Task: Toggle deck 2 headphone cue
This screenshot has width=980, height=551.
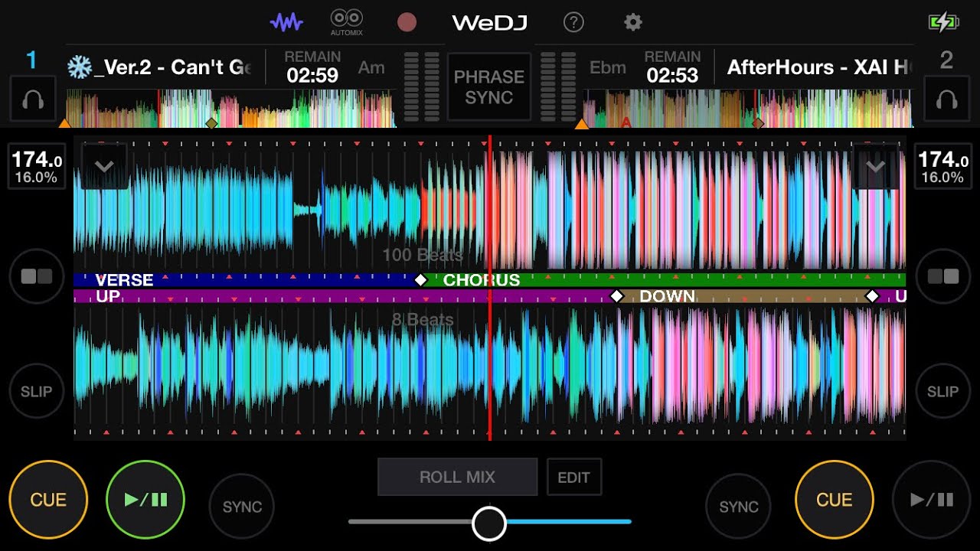Action: 947,99
